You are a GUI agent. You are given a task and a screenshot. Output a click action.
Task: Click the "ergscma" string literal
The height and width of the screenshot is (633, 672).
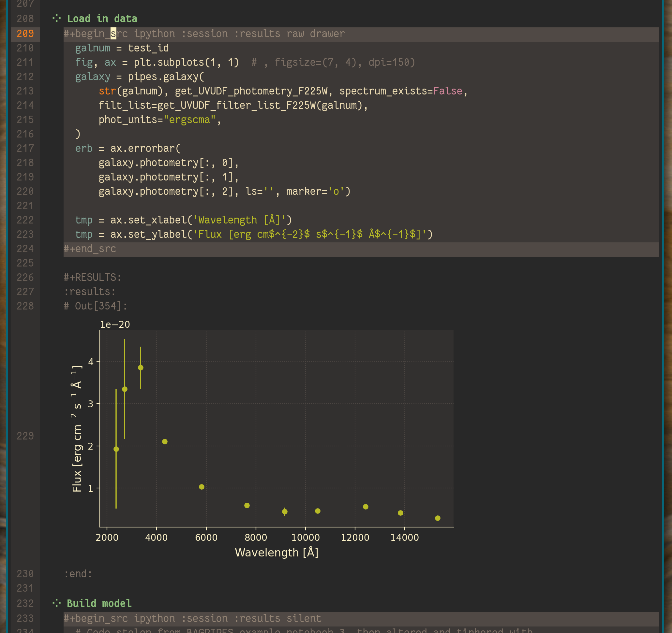189,120
